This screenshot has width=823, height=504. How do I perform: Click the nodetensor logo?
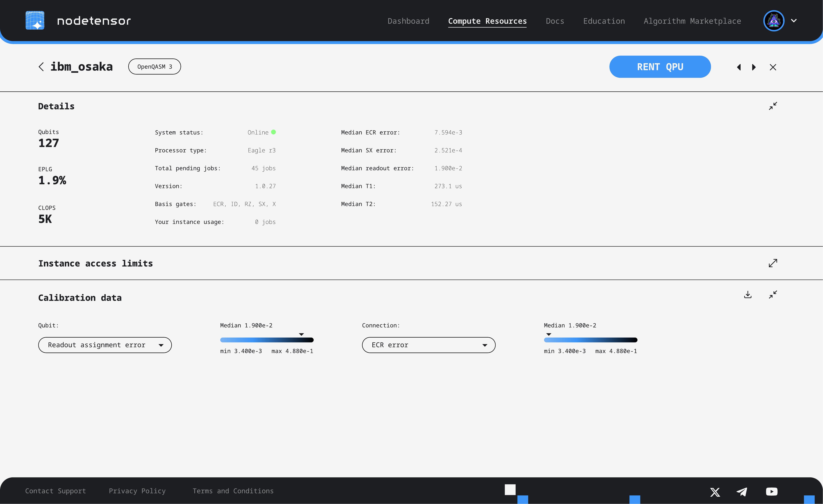click(x=78, y=20)
